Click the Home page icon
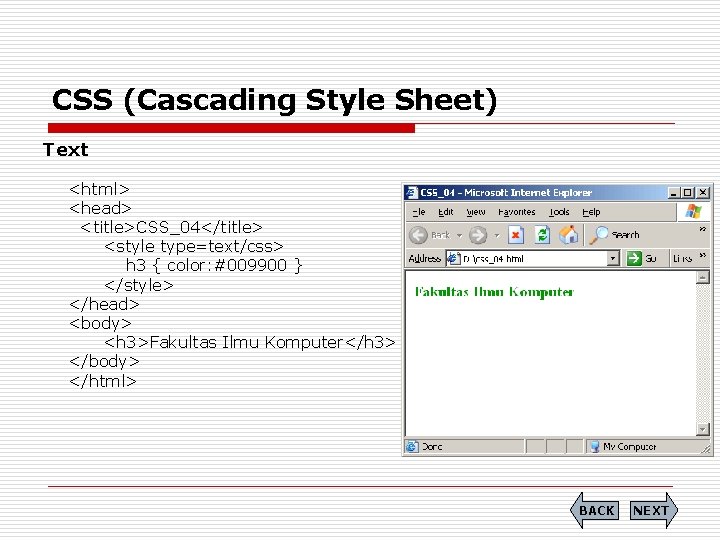 coord(568,235)
